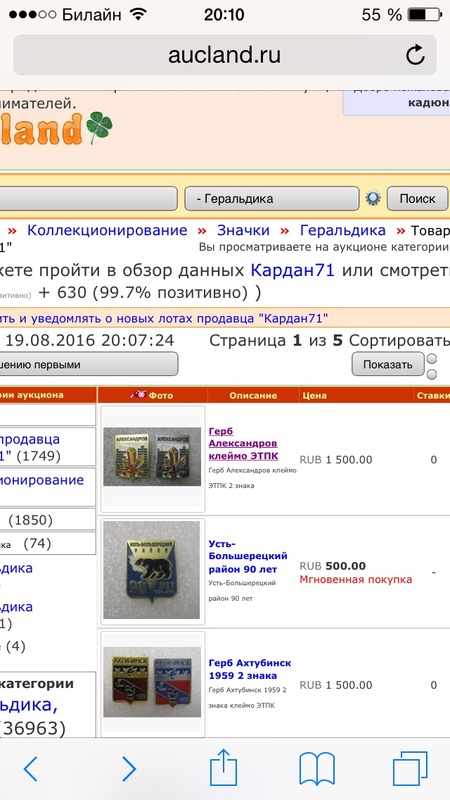Click the gear icon beside Поиск
This screenshot has width=450, height=800.
373,198
